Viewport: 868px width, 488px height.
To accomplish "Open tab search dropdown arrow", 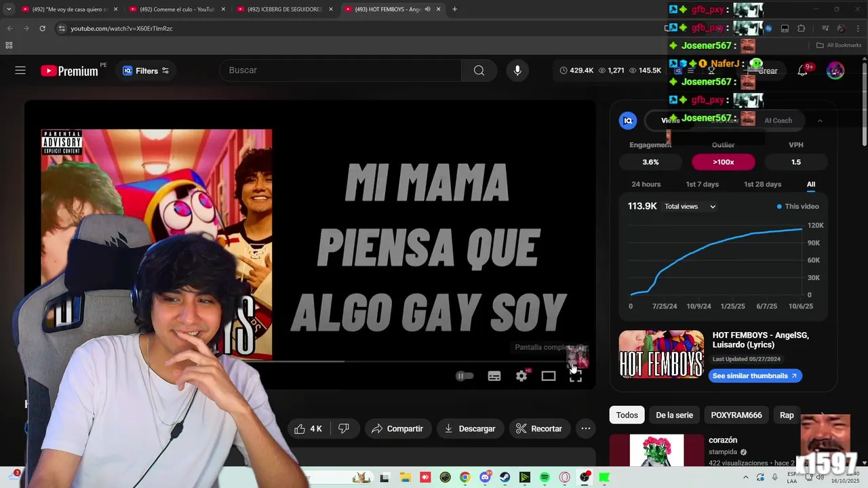I will coord(8,9).
